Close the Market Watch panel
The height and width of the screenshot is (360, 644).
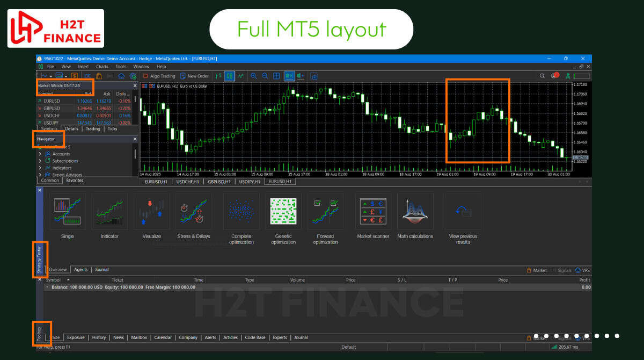135,85
